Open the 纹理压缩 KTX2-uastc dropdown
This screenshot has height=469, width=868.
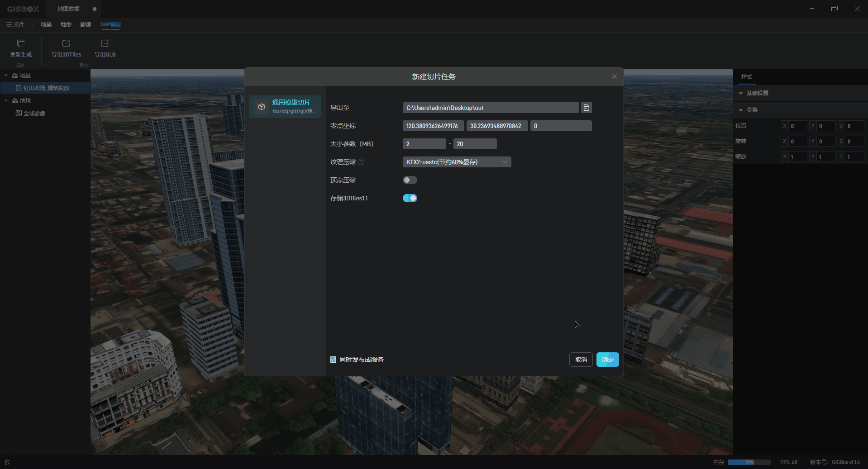(457, 162)
